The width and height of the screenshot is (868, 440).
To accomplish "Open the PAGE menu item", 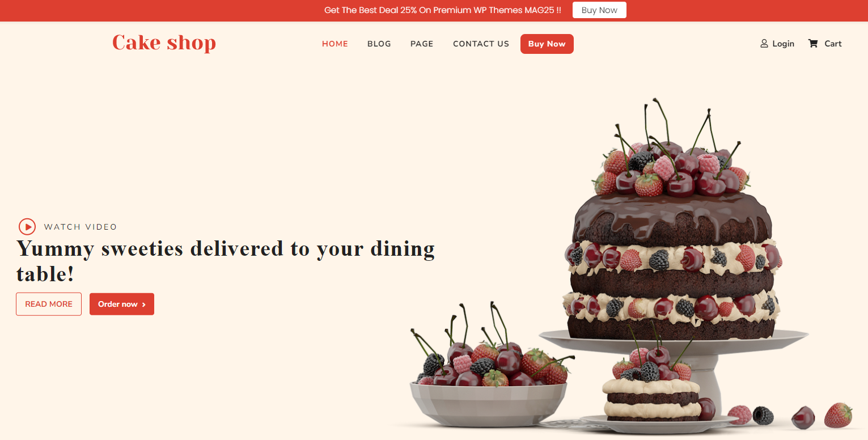I will 422,44.
